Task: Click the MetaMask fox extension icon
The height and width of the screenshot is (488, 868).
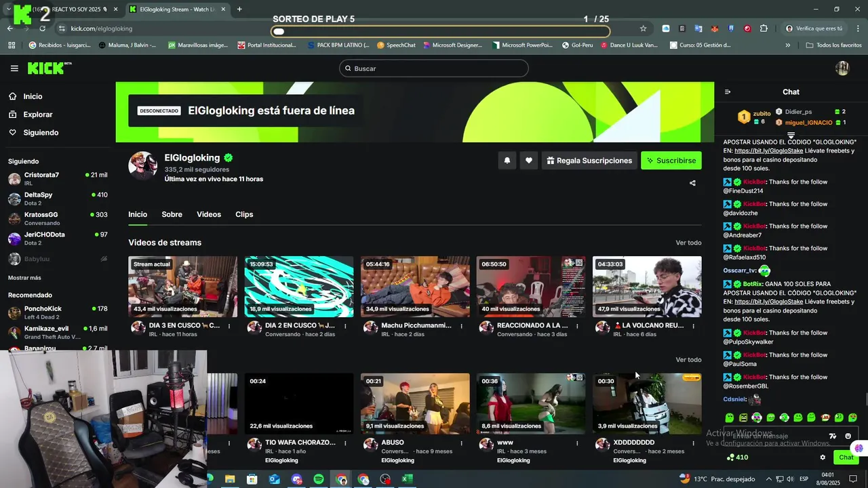Action: click(715, 28)
